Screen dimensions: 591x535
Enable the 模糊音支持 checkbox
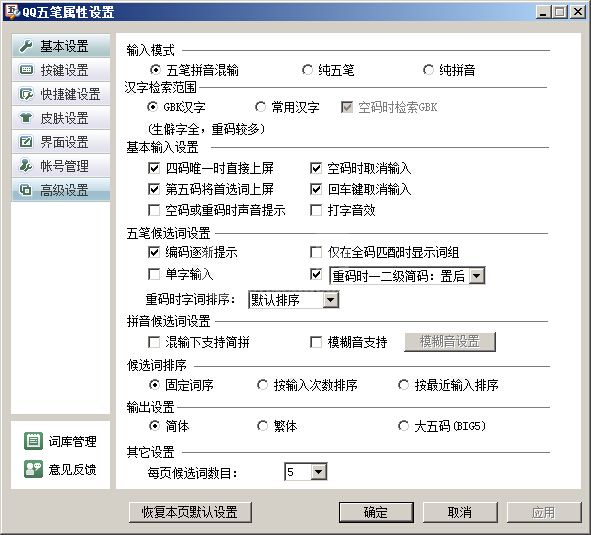(x=316, y=342)
